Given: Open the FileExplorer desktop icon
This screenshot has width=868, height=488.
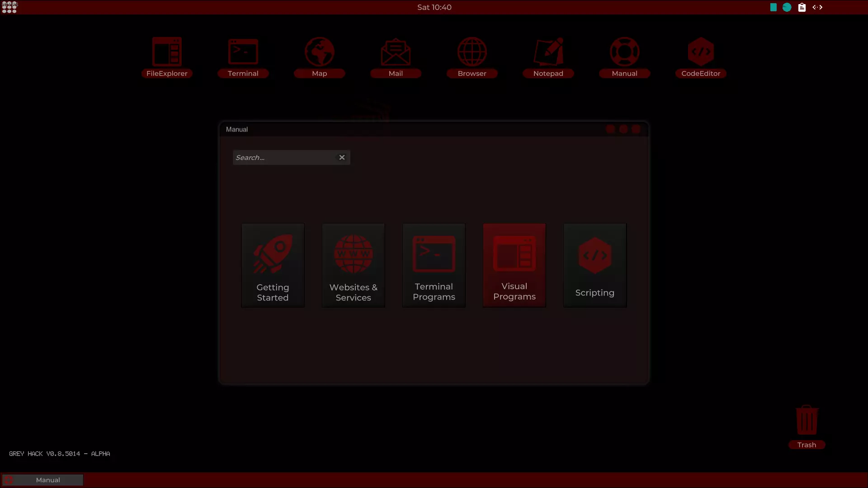Looking at the screenshot, I should pyautogui.click(x=167, y=52).
